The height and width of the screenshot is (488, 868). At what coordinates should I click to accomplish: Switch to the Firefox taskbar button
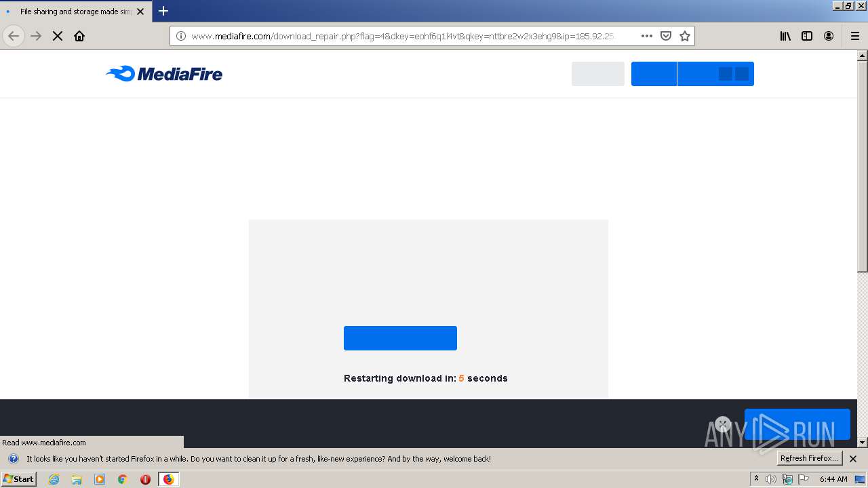point(168,479)
